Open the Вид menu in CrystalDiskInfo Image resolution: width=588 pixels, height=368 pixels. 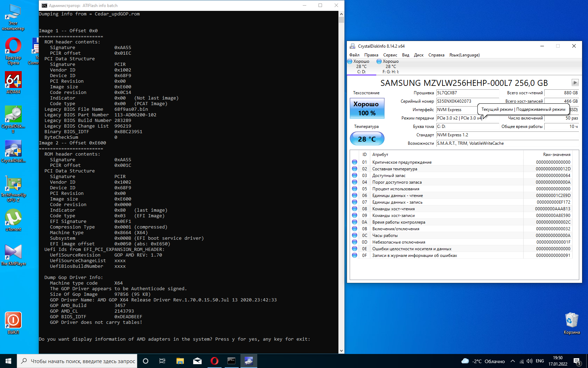pyautogui.click(x=406, y=55)
